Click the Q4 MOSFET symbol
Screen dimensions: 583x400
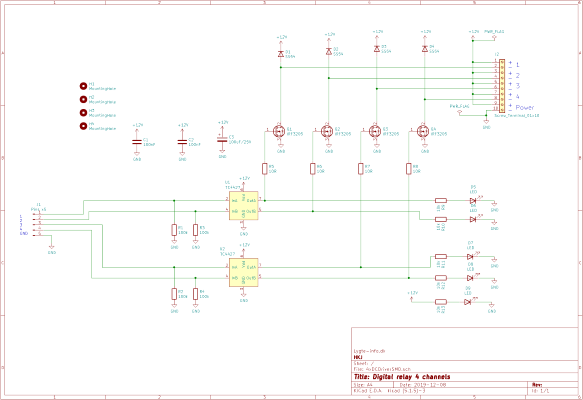click(423, 131)
